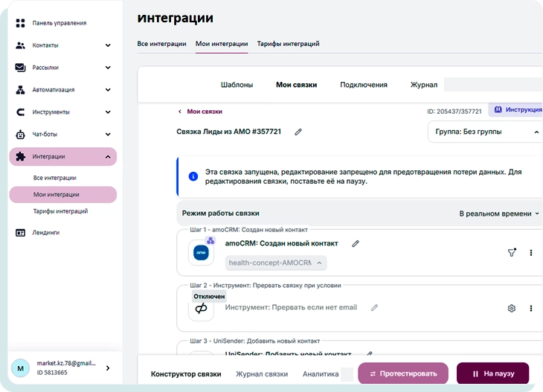Screen dimensions: 543x392
Task: Open the filter funnel icon in Step 1
Action: [x=512, y=252]
